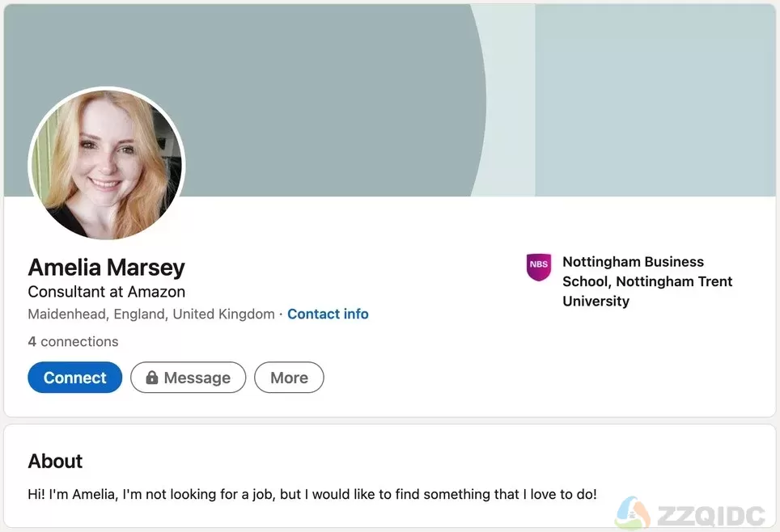View the 4 connections list
Viewport: 780px width, 532px height.
point(73,341)
